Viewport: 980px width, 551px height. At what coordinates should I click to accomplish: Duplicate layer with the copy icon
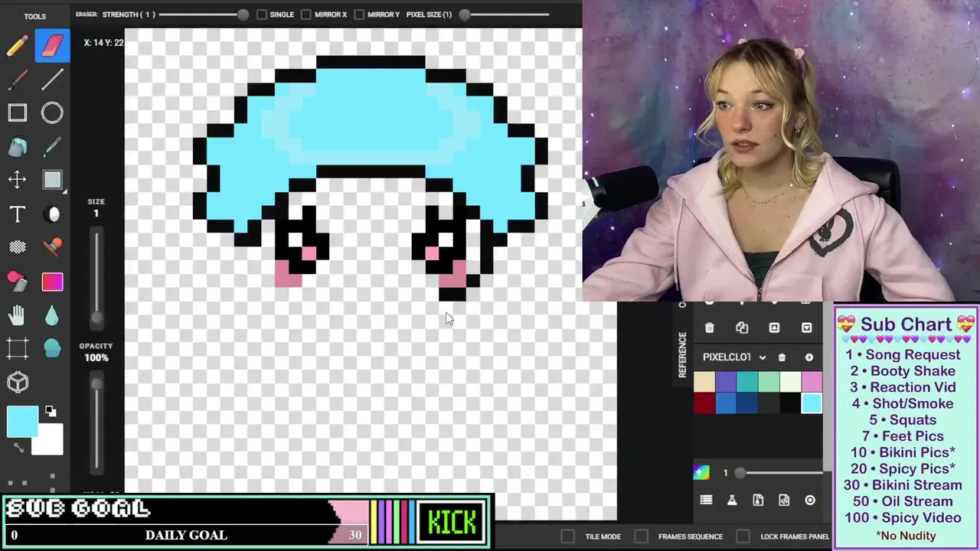(742, 328)
